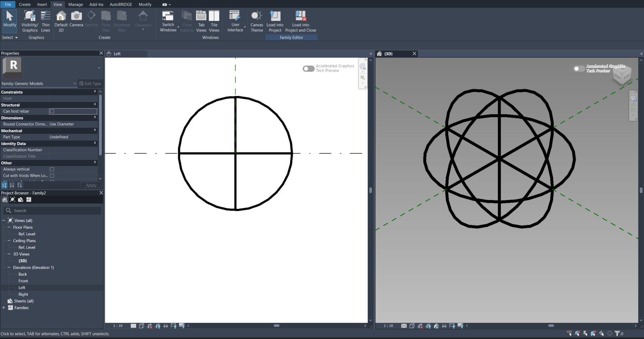Collapse the Elevations (Elevation 1) tree node
The image size is (644, 339).
[x=9, y=268]
